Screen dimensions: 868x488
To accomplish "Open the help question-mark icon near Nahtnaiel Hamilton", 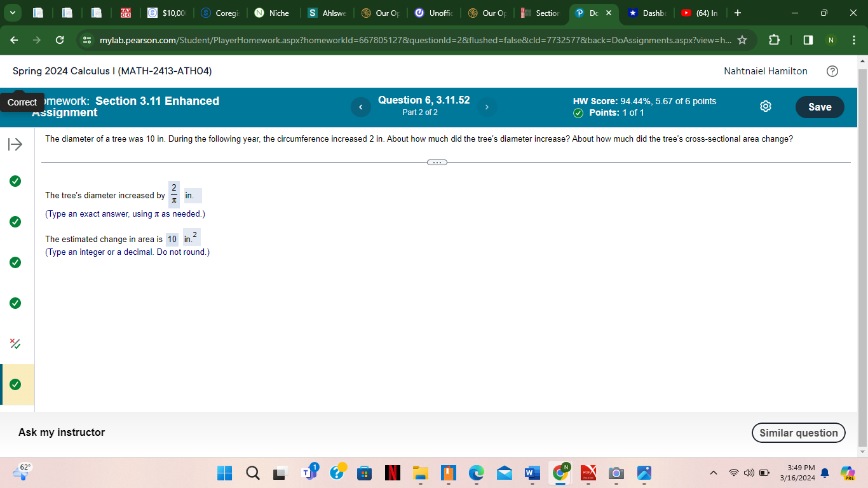I will (832, 71).
